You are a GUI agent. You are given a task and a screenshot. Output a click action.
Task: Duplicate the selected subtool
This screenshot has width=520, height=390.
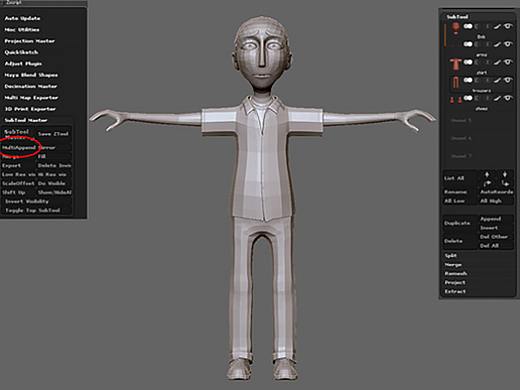[457, 223]
